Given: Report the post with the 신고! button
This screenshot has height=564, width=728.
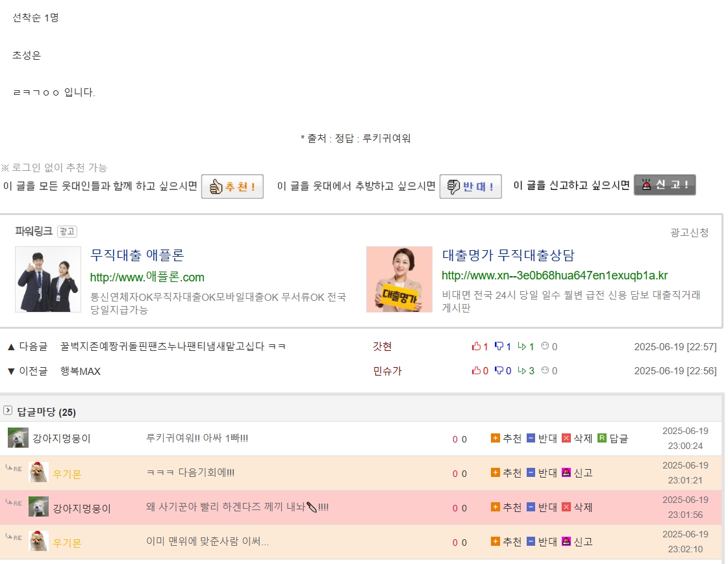Looking at the screenshot, I should click(x=664, y=185).
